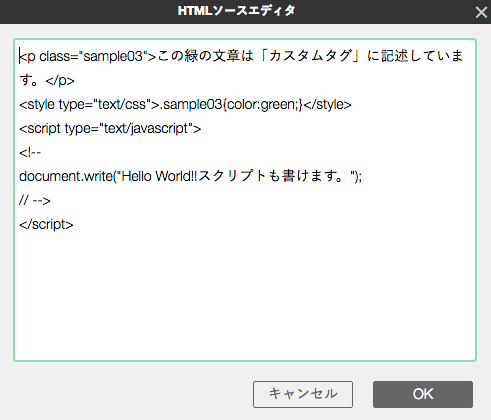491x420 pixels.
Task: Click the style type="text/css" opening tag
Action: click(89, 105)
